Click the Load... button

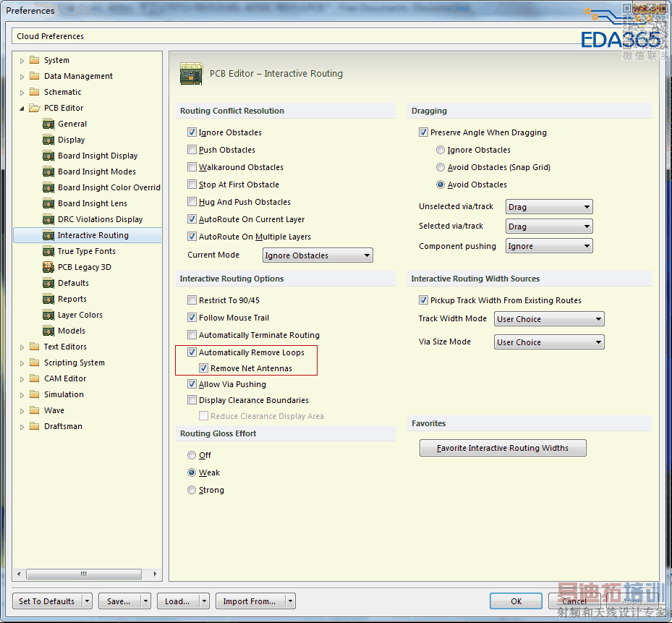pyautogui.click(x=177, y=601)
